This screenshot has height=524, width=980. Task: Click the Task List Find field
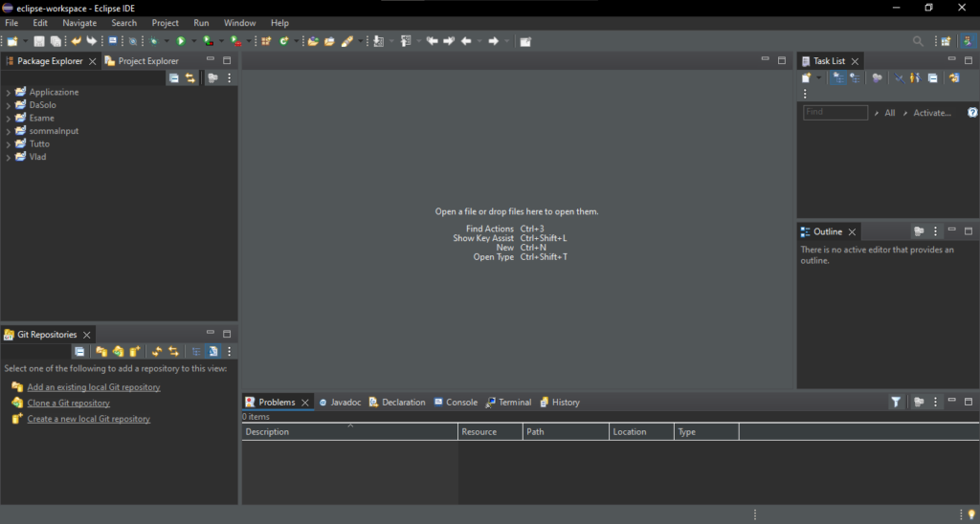(835, 113)
